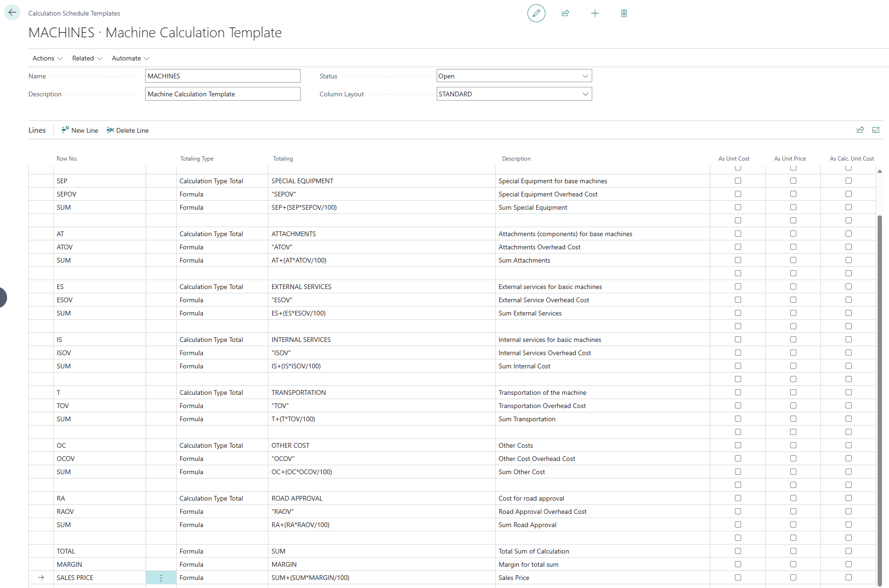Click the plus icon to create new
The width and height of the screenshot is (889, 588).
(x=595, y=13)
